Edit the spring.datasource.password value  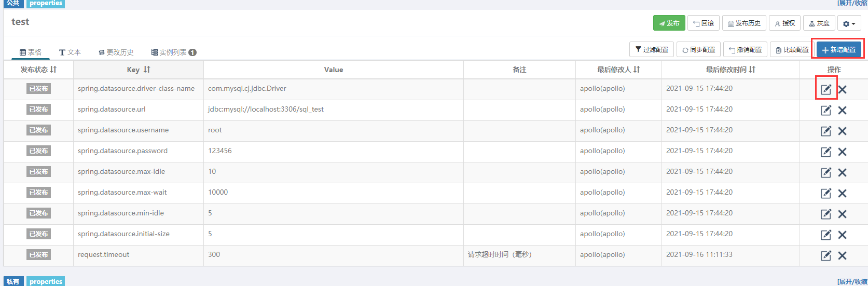coord(826,152)
